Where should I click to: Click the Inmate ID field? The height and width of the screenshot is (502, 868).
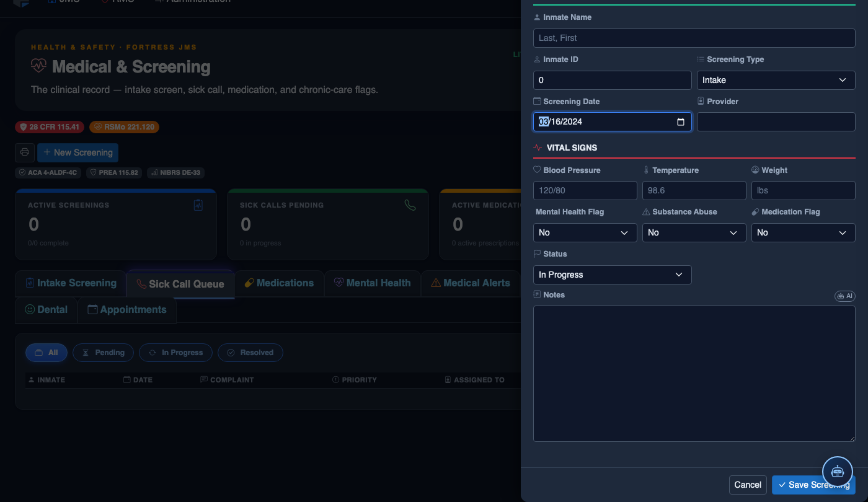point(612,80)
